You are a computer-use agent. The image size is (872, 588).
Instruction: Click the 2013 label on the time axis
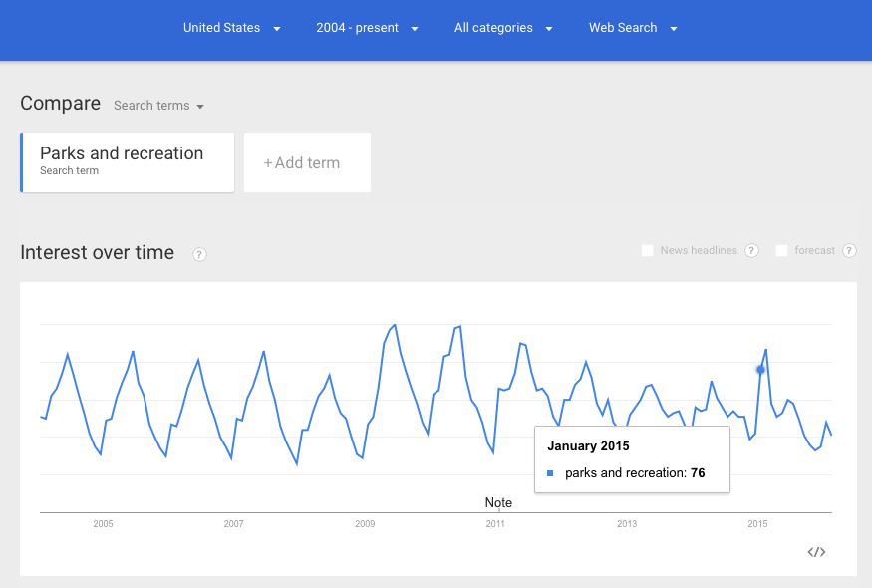point(627,524)
